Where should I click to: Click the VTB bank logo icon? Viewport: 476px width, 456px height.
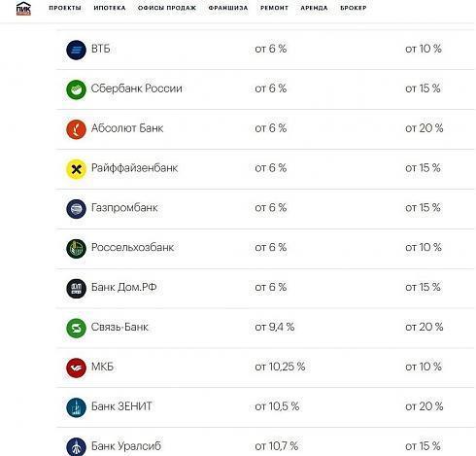point(76,50)
